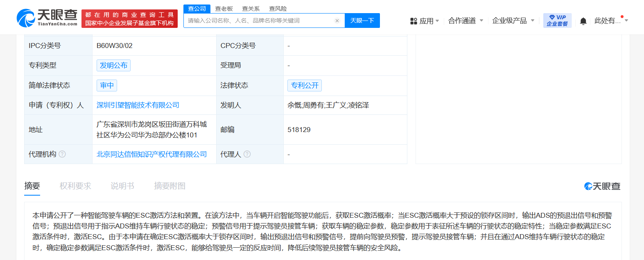Image resolution: width=644 pixels, height=260 pixels.
Task: Click the 发明公布 patent type tag
Action: [x=113, y=66]
